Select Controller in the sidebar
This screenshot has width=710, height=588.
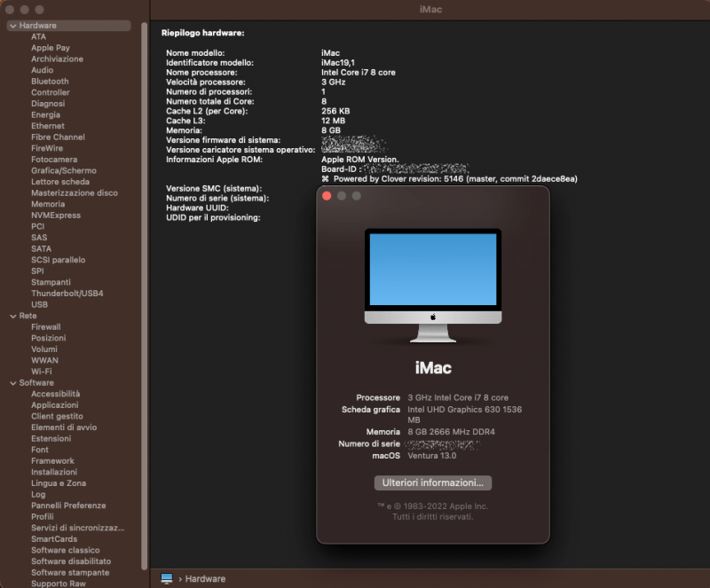click(51, 92)
